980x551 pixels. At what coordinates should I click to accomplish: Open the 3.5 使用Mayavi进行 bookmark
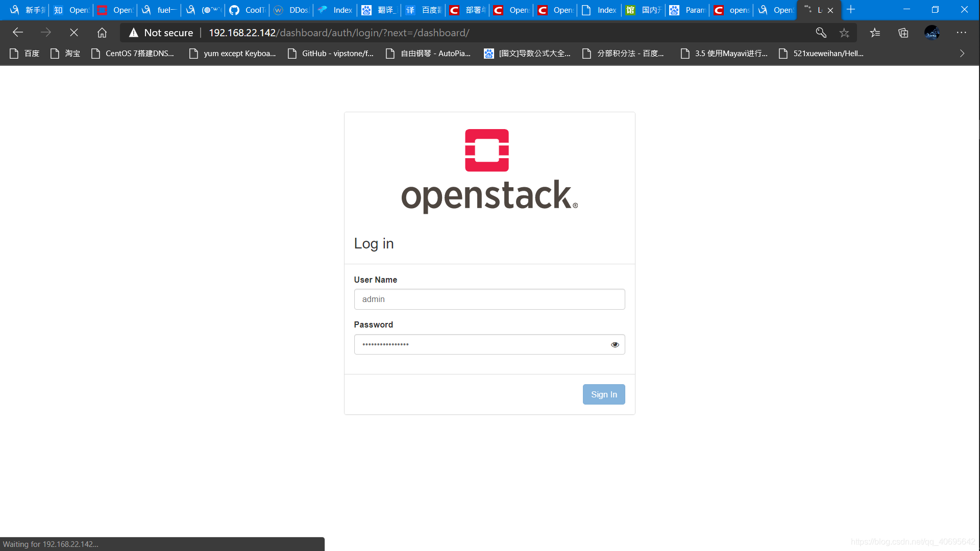pyautogui.click(x=724, y=53)
